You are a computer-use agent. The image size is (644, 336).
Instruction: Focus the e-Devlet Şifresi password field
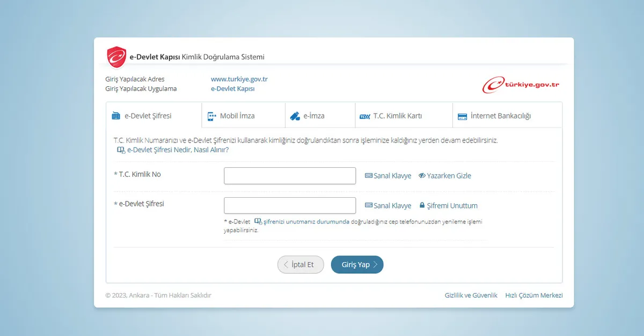290,206
